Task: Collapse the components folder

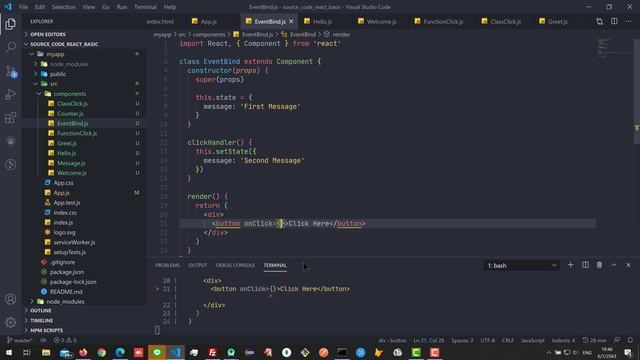Action: pyautogui.click(x=69, y=93)
